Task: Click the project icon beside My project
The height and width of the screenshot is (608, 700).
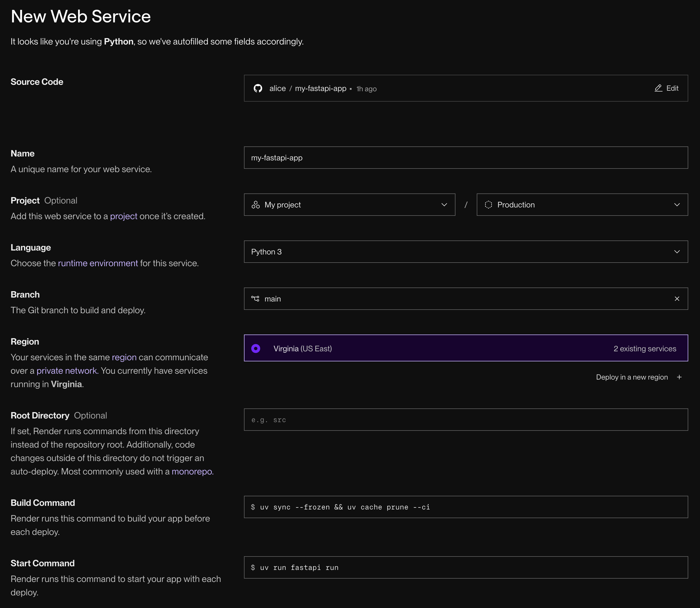Action: pyautogui.click(x=256, y=205)
